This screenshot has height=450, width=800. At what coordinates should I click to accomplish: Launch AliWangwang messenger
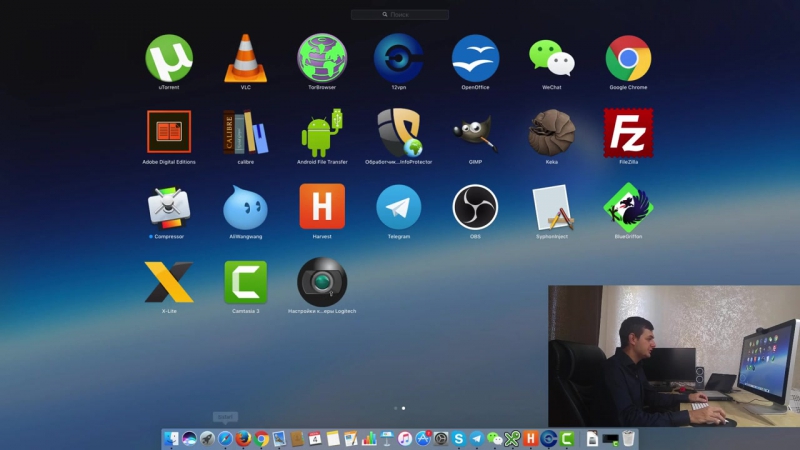[x=245, y=208]
